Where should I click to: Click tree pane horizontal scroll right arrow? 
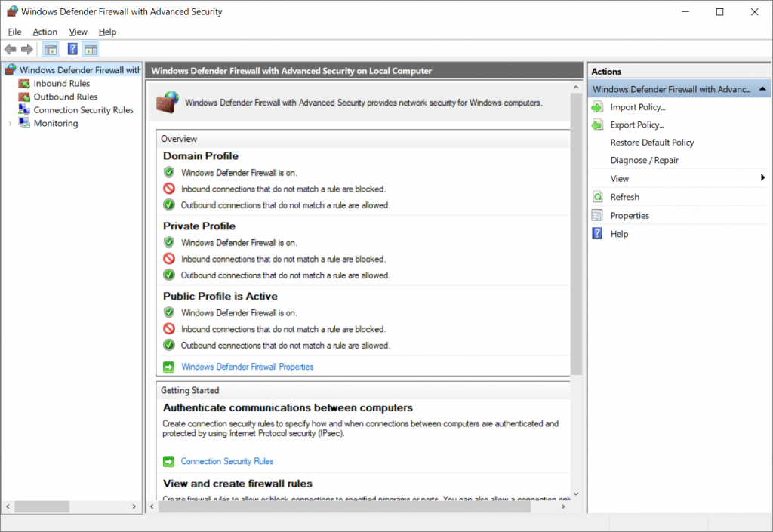134,506
